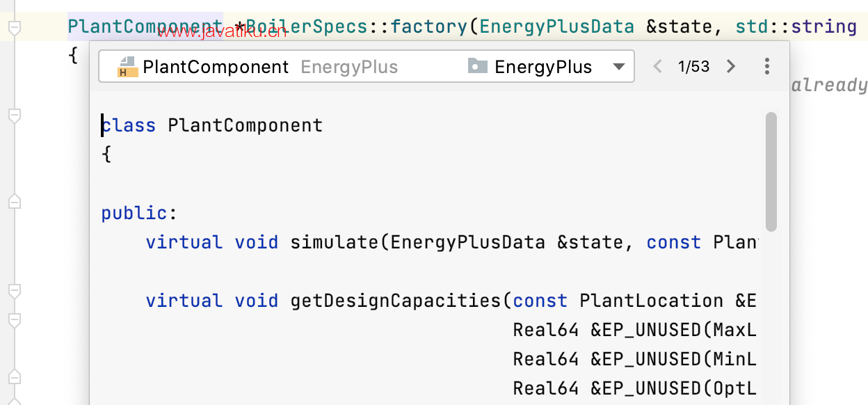
Task: Click the 1/53 definition counter
Action: coord(693,67)
